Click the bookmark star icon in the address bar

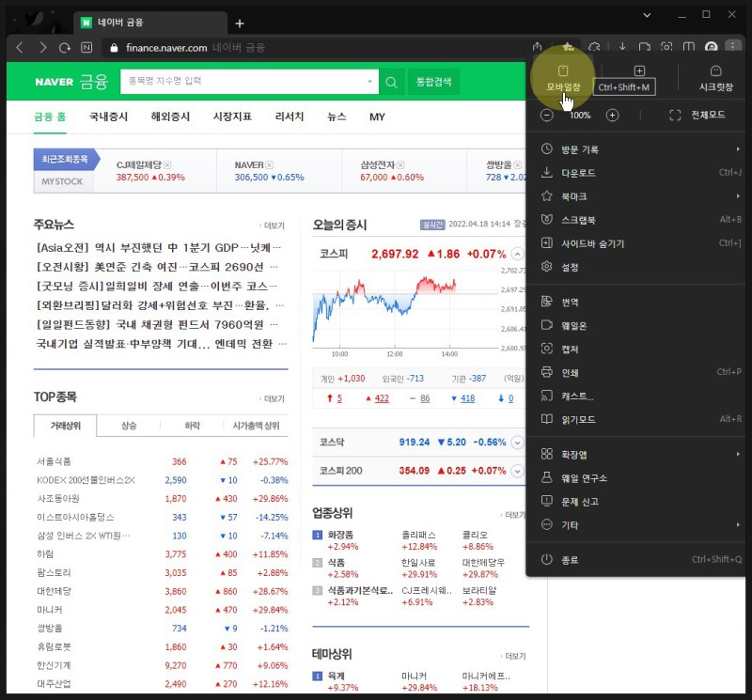tap(568, 46)
